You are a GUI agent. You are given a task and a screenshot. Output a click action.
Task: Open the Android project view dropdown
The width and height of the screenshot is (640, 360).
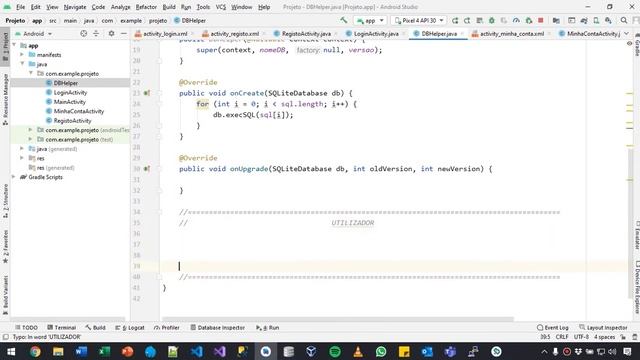coord(33,34)
